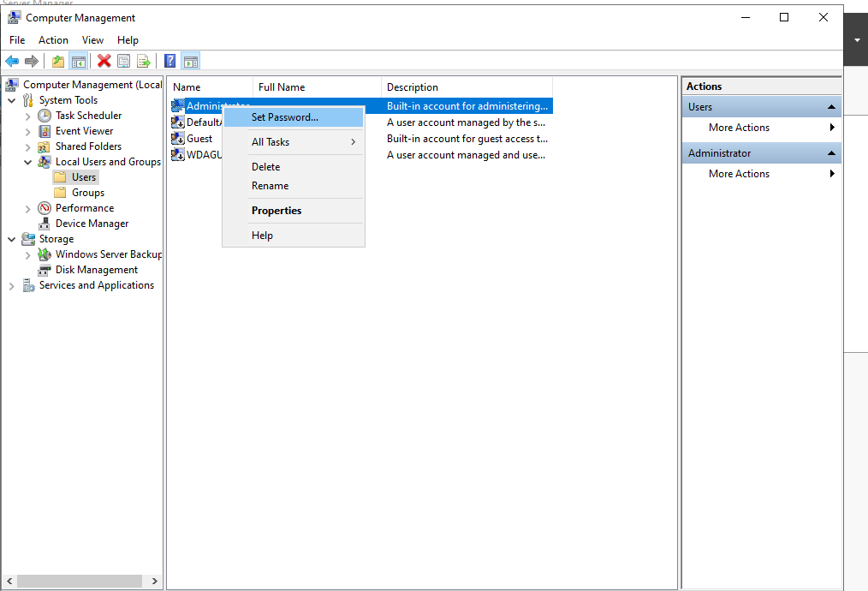
Task: Select Rename in the context menu
Action: click(x=294, y=186)
